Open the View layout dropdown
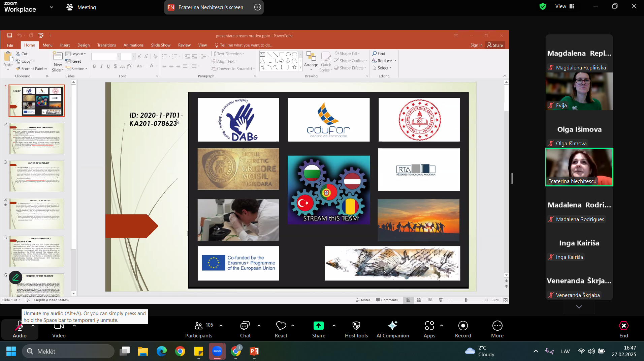This screenshot has height=361, width=644. coord(565,6)
